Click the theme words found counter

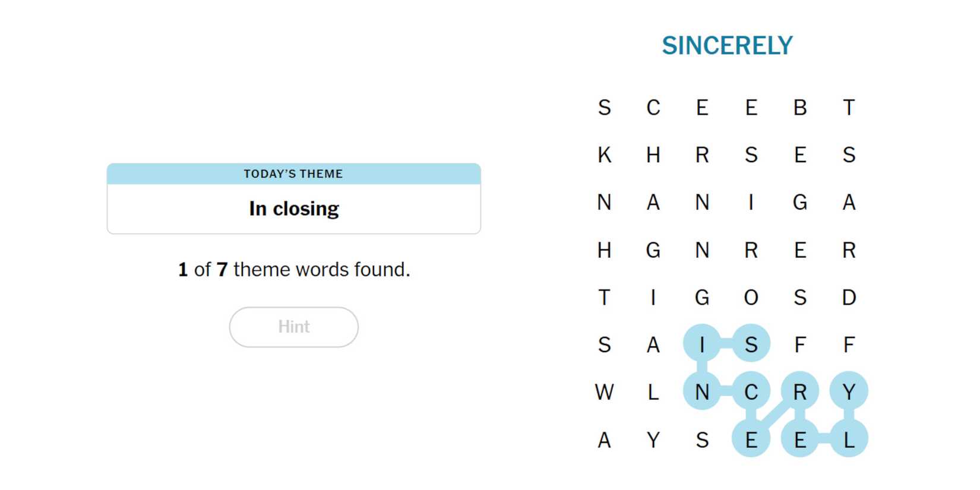point(293,270)
